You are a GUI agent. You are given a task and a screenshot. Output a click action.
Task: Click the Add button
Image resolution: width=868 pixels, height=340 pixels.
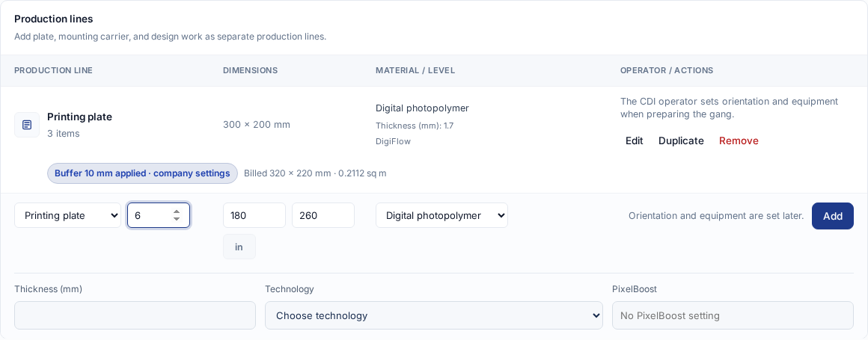coord(833,216)
